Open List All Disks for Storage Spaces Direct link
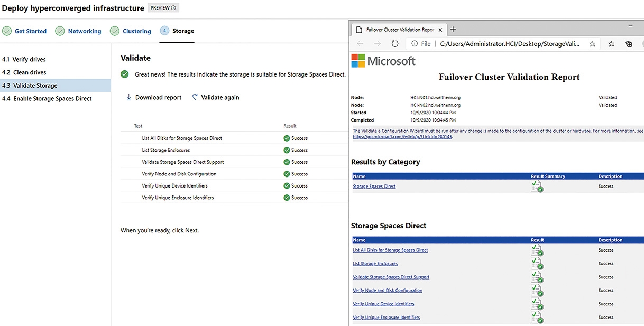The width and height of the screenshot is (644, 326). click(x=390, y=250)
